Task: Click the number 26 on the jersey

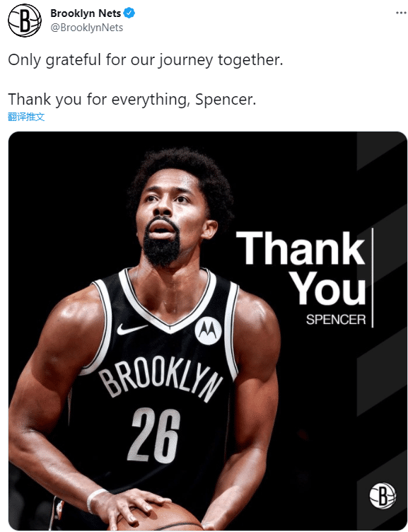Action: (154, 436)
